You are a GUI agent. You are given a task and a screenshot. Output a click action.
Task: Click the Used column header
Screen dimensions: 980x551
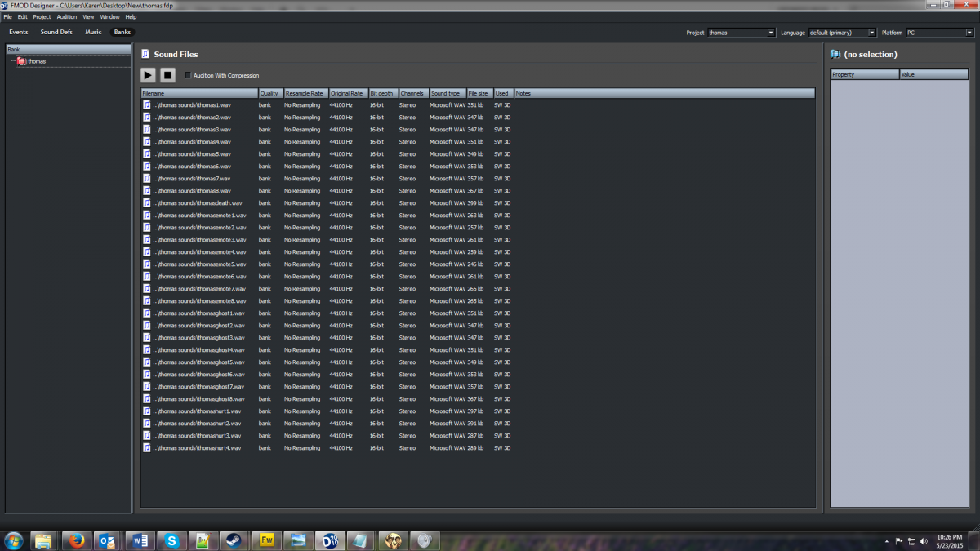pos(503,93)
